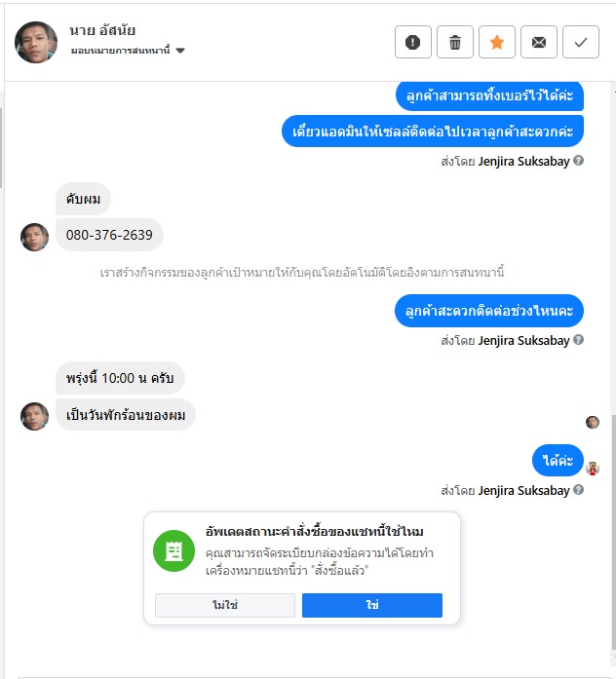Click the page avatar next to ได้ค่ะ
This screenshot has width=616, height=679.
[593, 469]
